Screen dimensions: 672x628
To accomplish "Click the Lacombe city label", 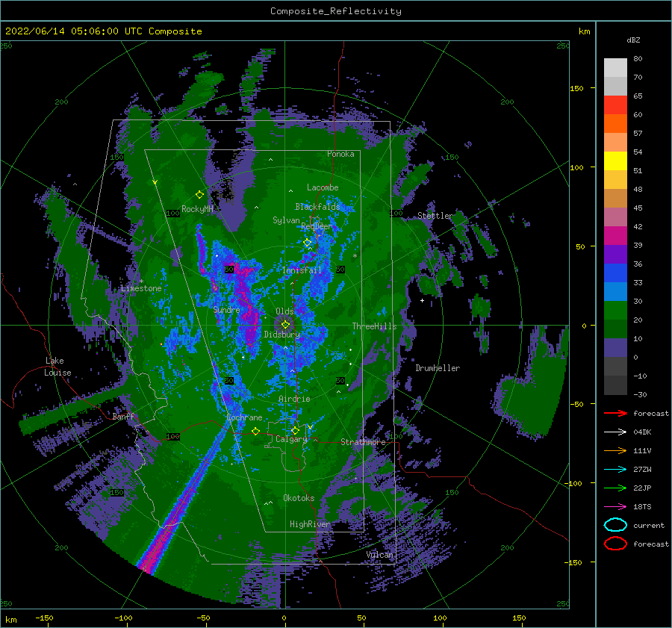I will (323, 187).
